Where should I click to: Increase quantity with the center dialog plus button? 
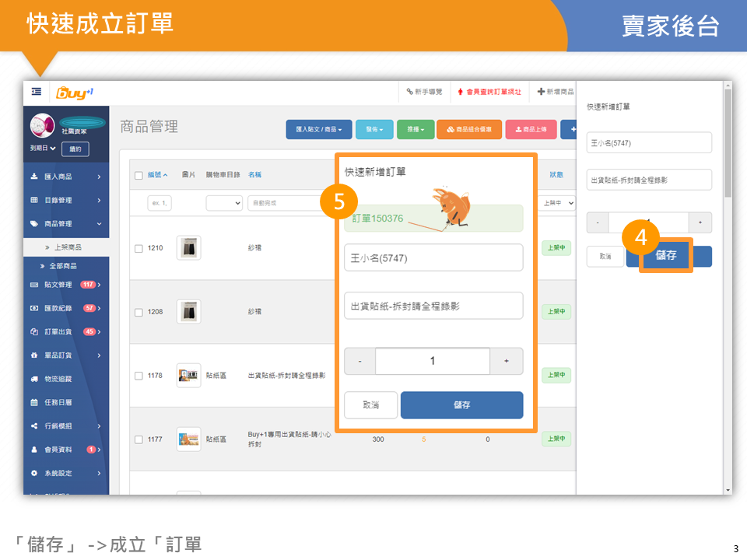(507, 362)
